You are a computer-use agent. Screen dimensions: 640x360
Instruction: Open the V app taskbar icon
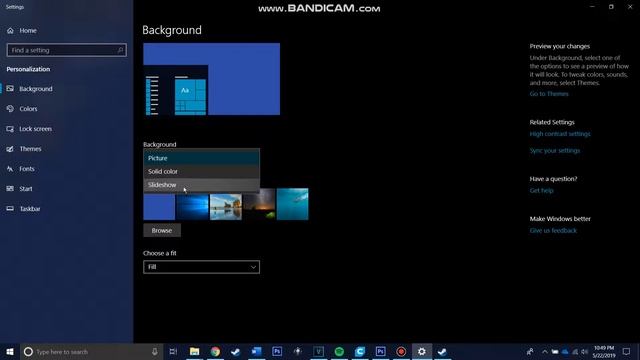click(318, 351)
